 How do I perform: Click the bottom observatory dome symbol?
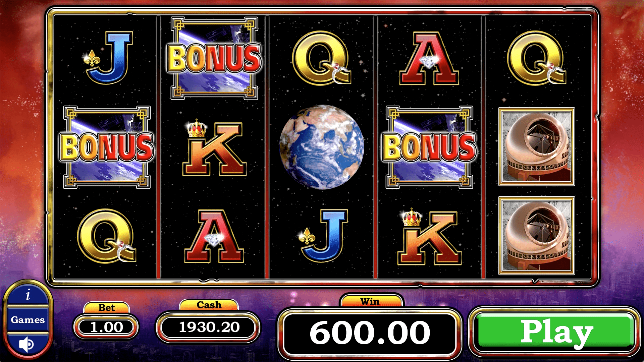[x=537, y=236]
